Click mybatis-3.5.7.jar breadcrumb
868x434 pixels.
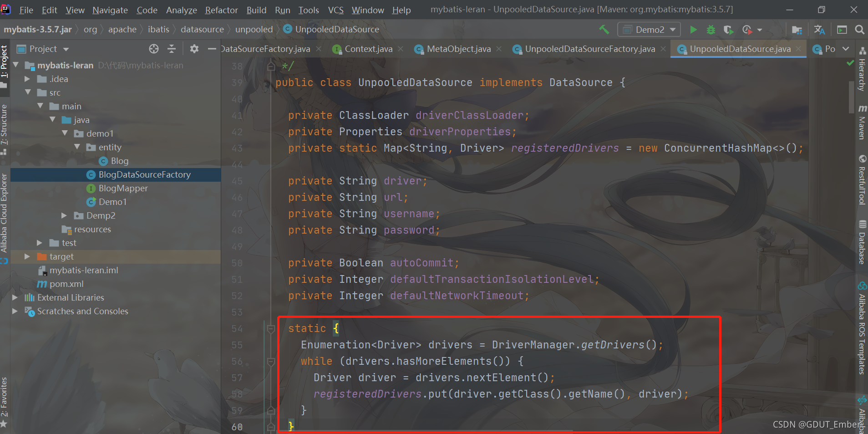point(38,30)
